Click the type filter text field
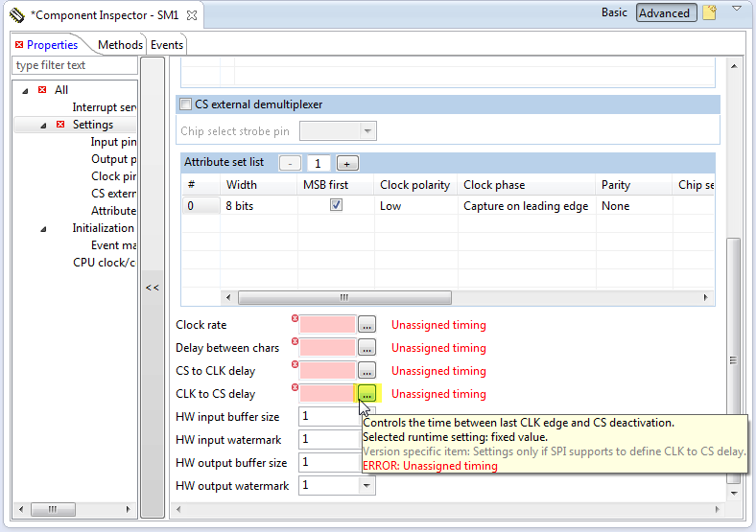756x532 pixels. [x=73, y=65]
